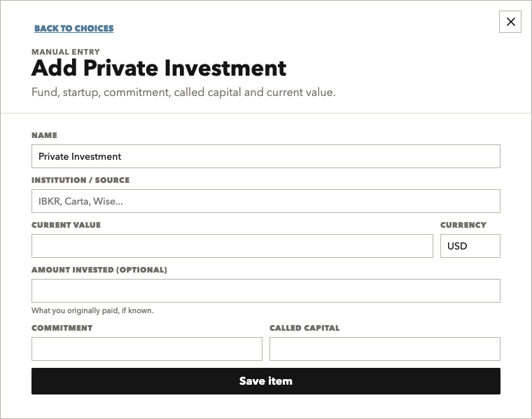The height and width of the screenshot is (419, 532).
Task: Click the NAME field label
Action: click(x=44, y=135)
